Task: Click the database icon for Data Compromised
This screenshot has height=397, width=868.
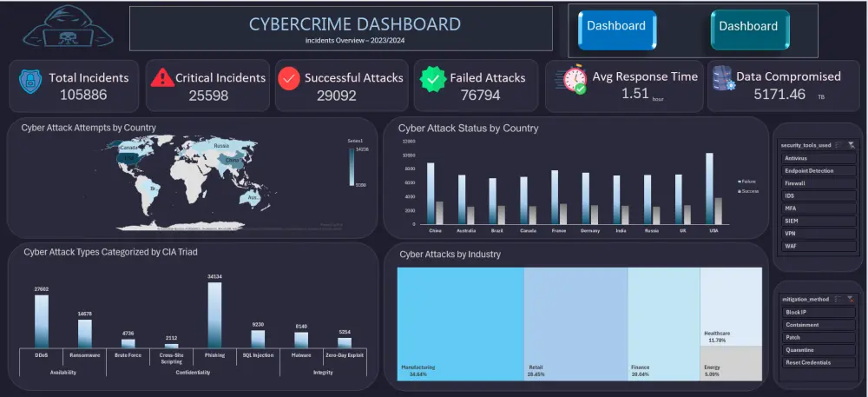Action: coord(724,79)
